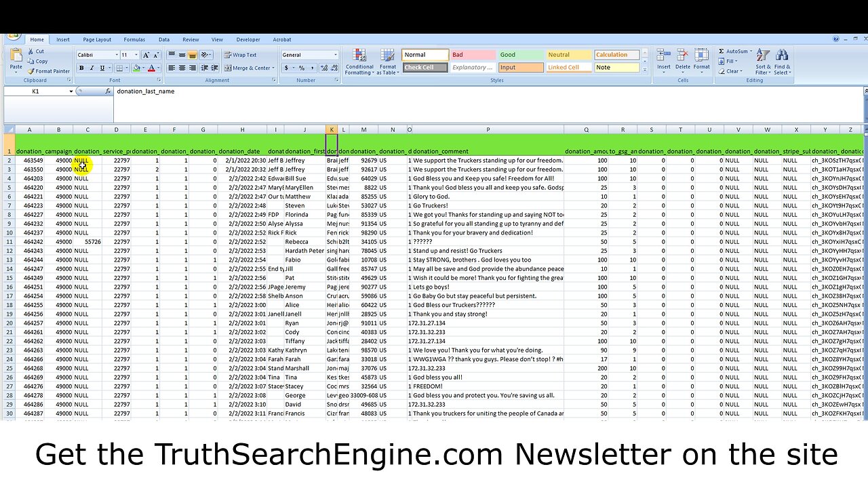This screenshot has height=488, width=868.
Task: Toggle Bold formatting
Action: point(81,68)
